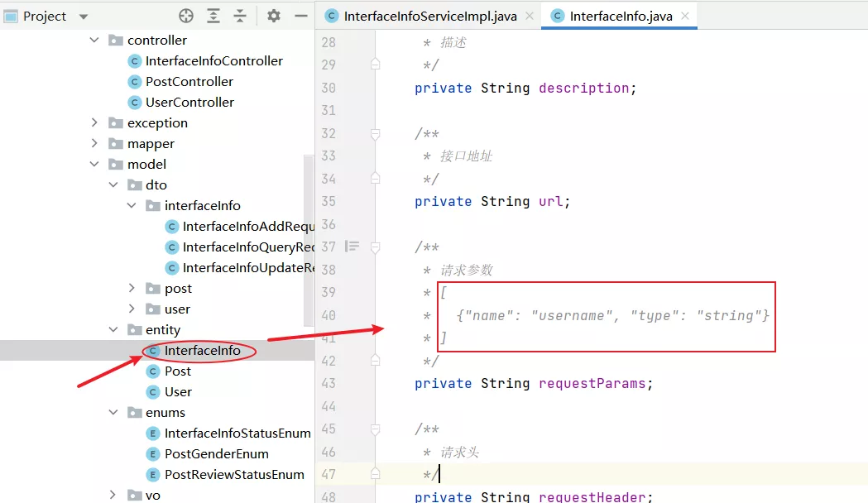Close the InterfaceInfoServiceImpl.java tab
Screen dimensions: 868x503
tap(530, 16)
